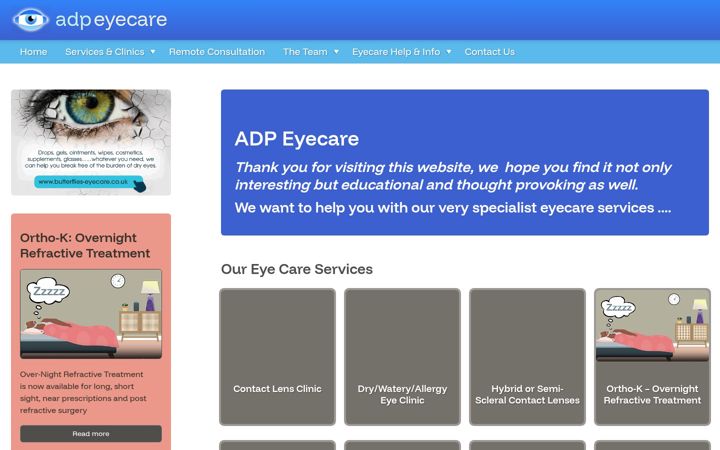Open the Ortho-K – Overnight Refractive Treatment card
The height and width of the screenshot is (450, 720).
pos(652,357)
